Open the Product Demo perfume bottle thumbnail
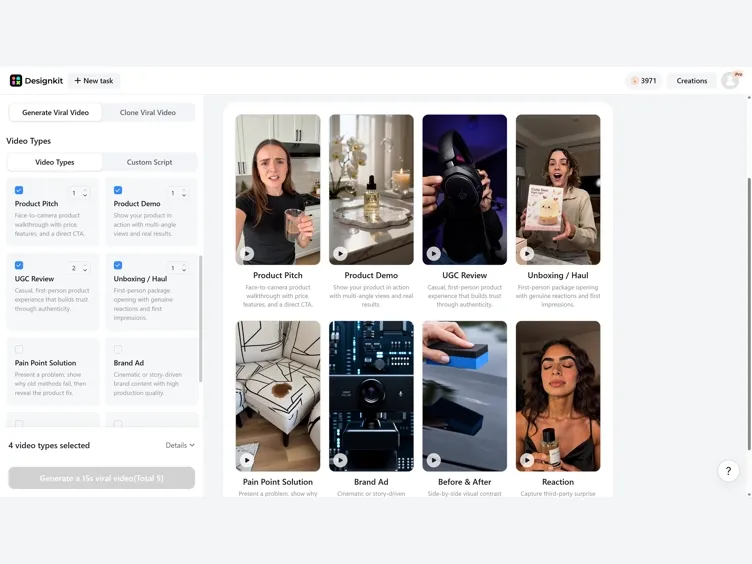 pyautogui.click(x=371, y=189)
